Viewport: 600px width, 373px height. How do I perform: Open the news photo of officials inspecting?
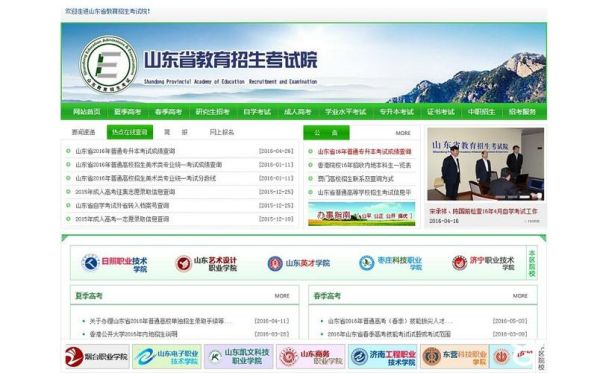point(485,164)
